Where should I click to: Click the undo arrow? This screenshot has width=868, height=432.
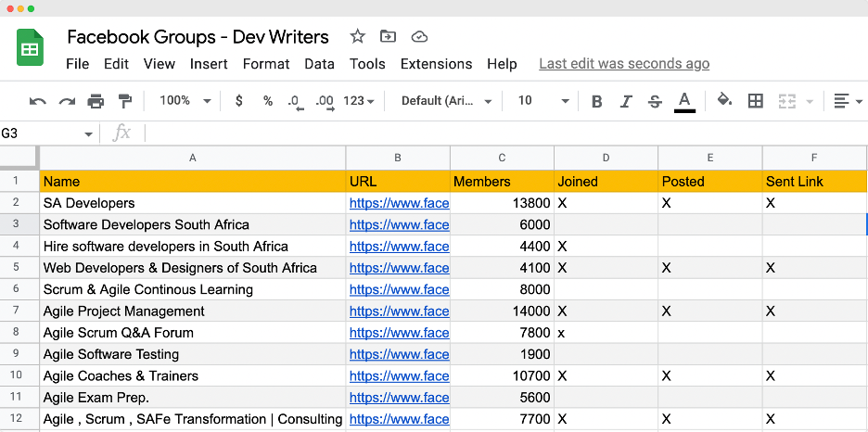(38, 101)
